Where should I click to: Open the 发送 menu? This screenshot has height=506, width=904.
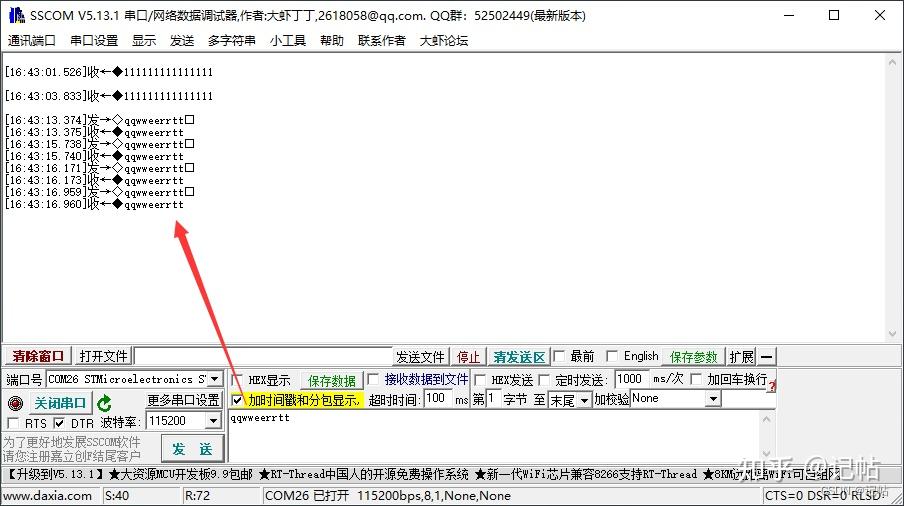182,40
